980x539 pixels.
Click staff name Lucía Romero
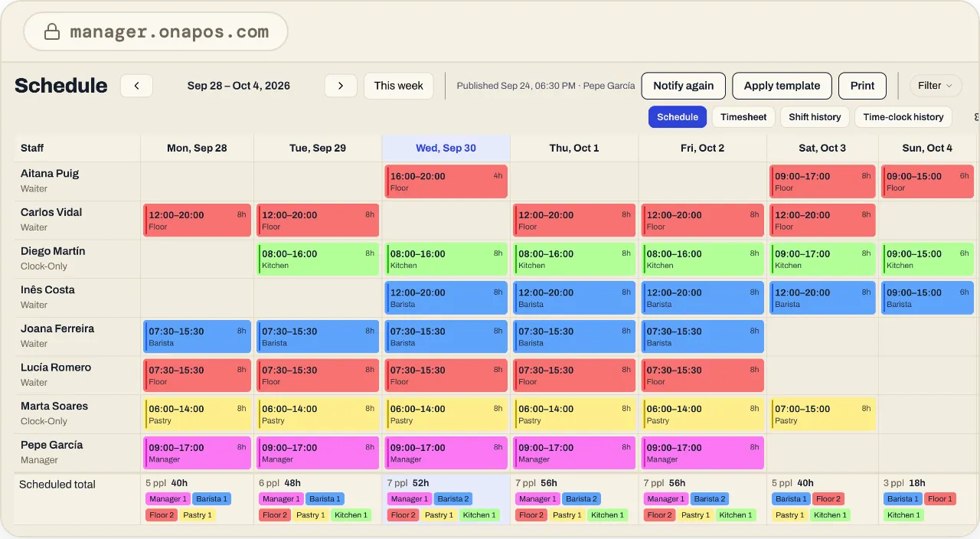pos(56,367)
